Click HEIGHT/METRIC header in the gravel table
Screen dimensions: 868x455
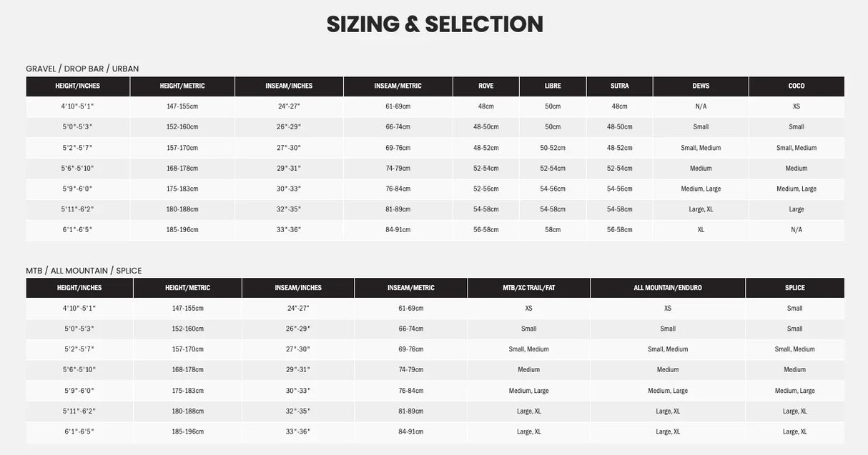(182, 86)
